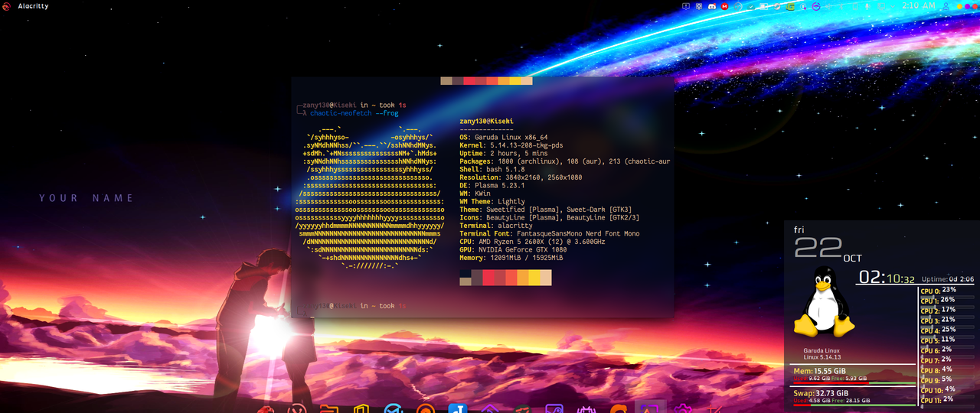Click the yellow swatch in the palette below Memory
980x413 pixels.
[x=534, y=277]
